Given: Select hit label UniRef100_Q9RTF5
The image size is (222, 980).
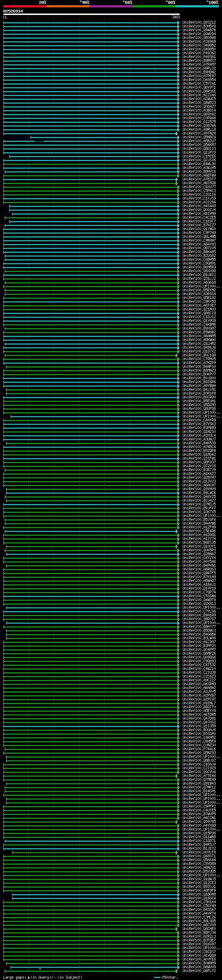Looking at the screenshot, I should 199,573.
